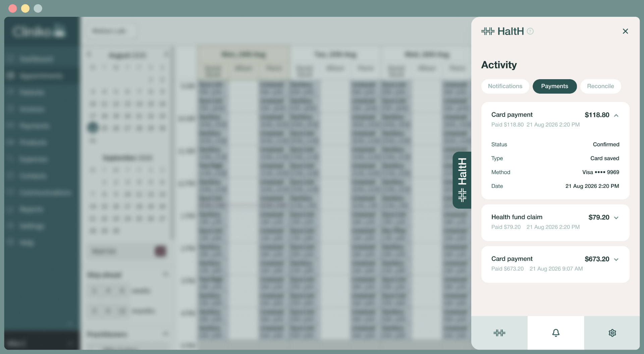This screenshot has width=644, height=354.
Task: Switch to the Notifications tab
Action: [x=505, y=86]
